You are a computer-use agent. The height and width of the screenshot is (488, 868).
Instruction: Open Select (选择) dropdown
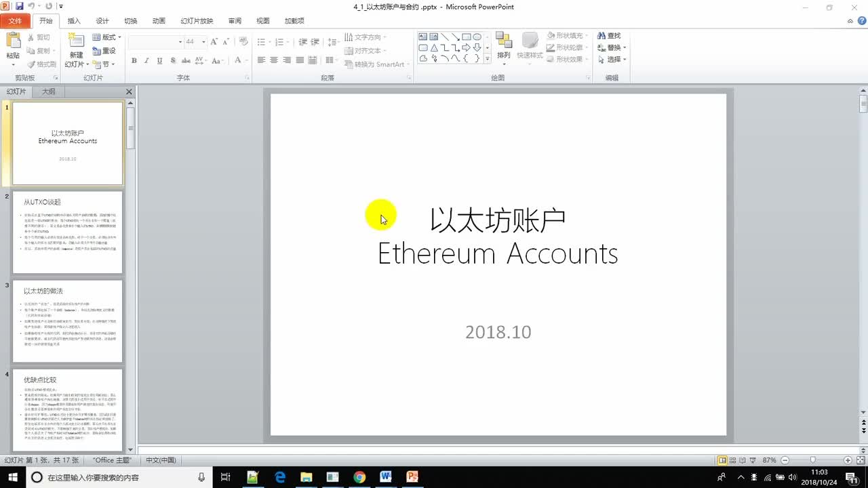(612, 59)
